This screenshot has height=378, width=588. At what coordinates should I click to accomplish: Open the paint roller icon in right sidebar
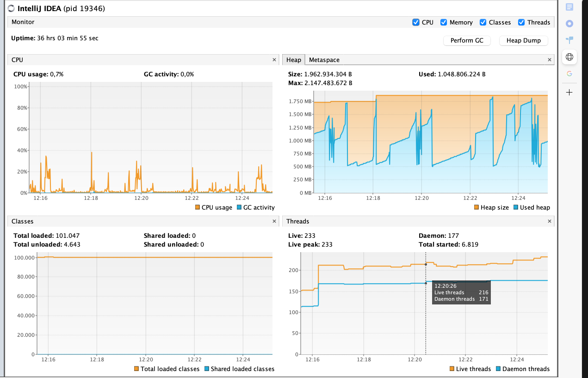pyautogui.click(x=569, y=40)
